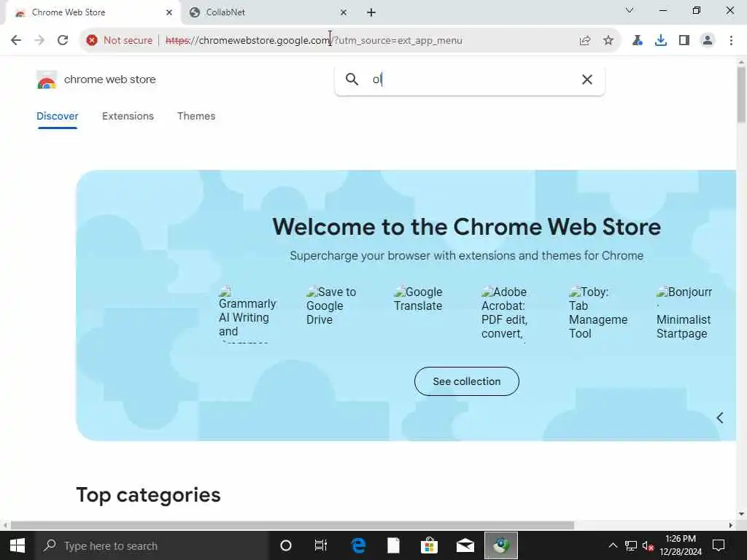Launch Microsoft Edge from taskbar

click(x=358, y=545)
